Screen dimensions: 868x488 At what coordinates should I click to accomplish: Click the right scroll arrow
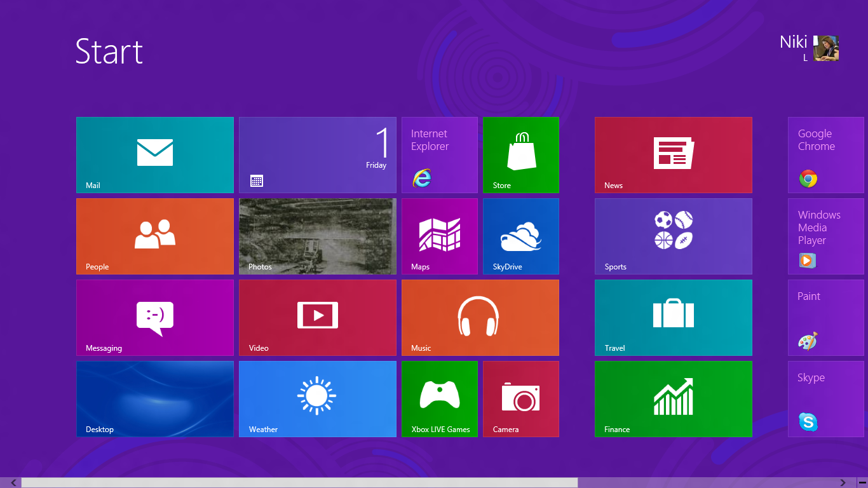click(843, 483)
